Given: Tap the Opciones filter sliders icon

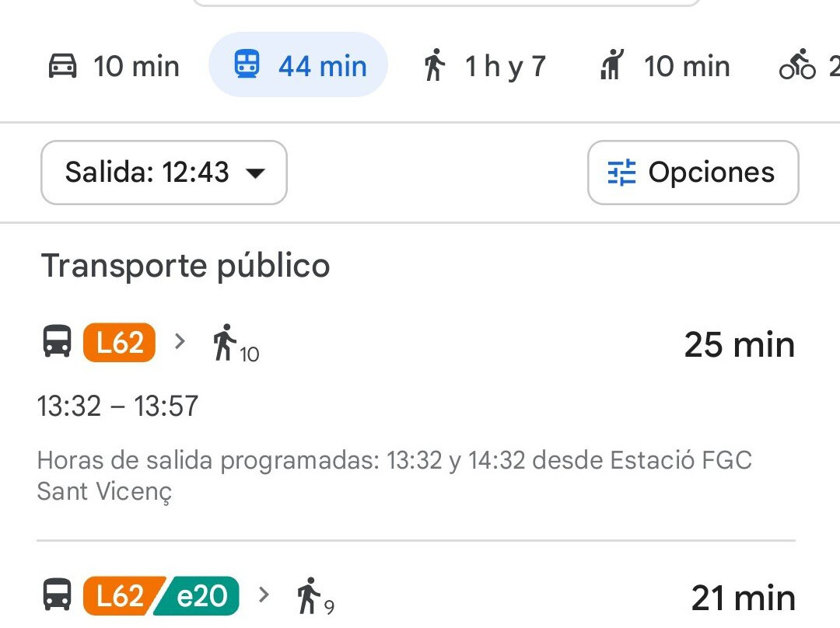Looking at the screenshot, I should 621,173.
